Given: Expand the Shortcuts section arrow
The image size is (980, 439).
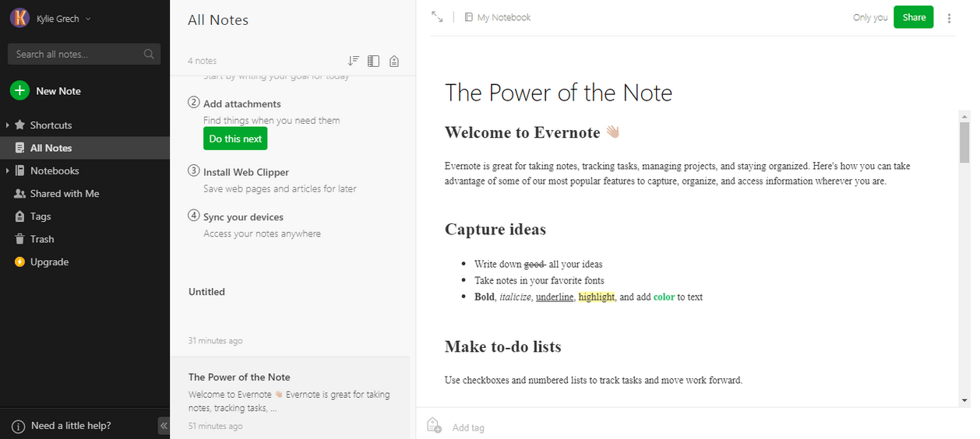Looking at the screenshot, I should (8, 125).
